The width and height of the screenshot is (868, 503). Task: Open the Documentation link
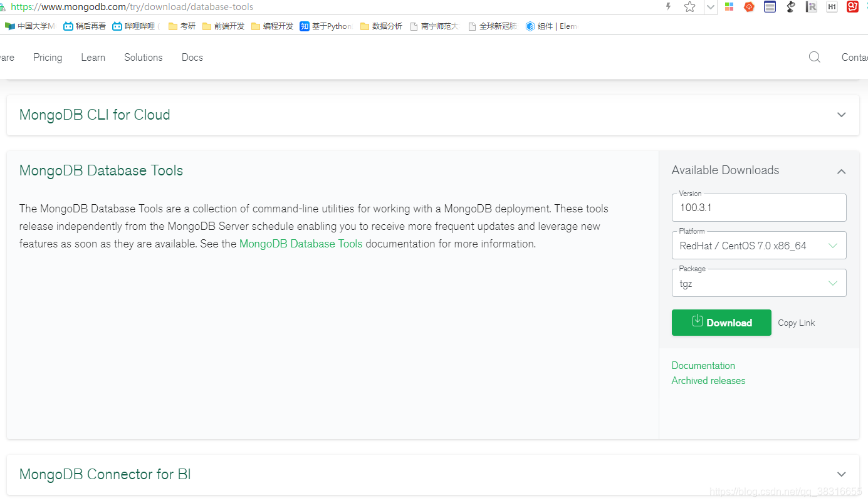point(703,365)
